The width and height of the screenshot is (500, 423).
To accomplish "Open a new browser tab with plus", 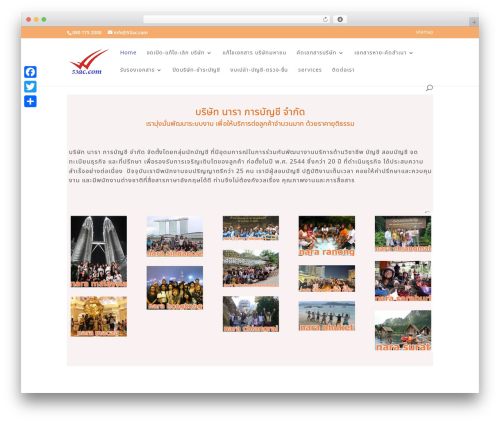I will 474,22.
